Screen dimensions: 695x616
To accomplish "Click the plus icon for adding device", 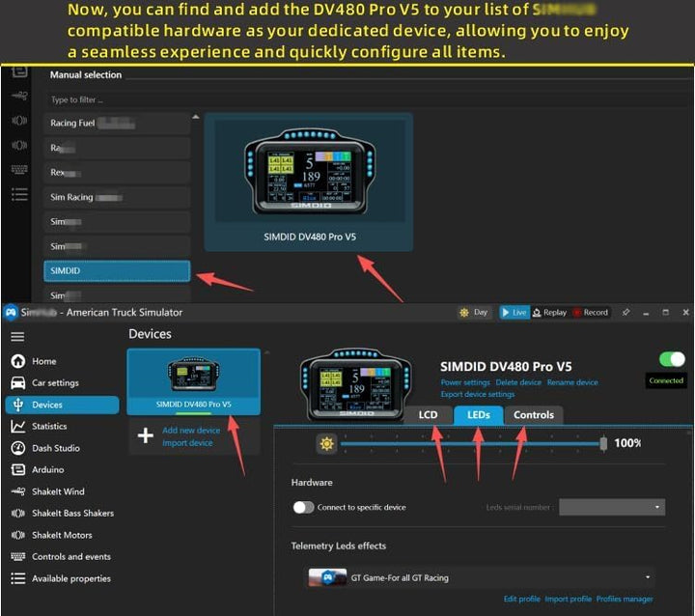I will click(x=146, y=435).
